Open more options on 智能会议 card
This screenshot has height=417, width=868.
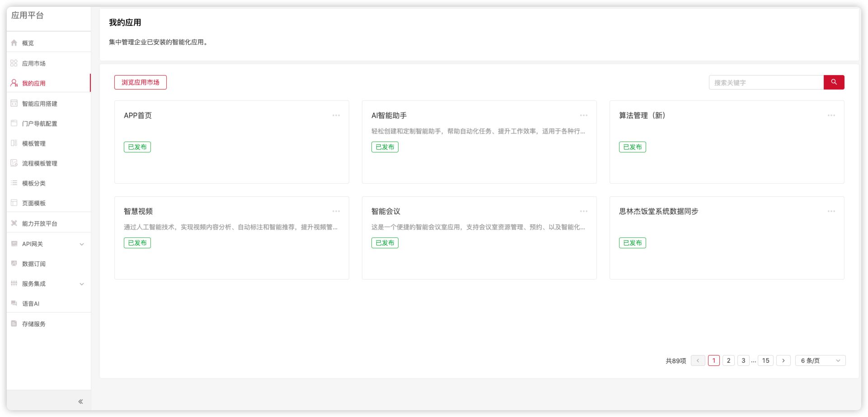(x=584, y=211)
